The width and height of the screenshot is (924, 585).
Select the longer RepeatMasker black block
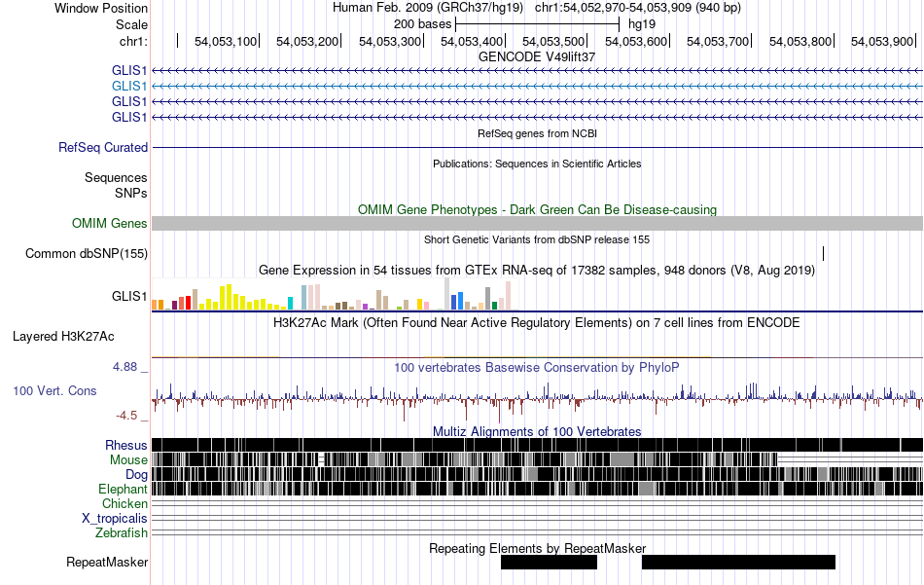pos(738,562)
